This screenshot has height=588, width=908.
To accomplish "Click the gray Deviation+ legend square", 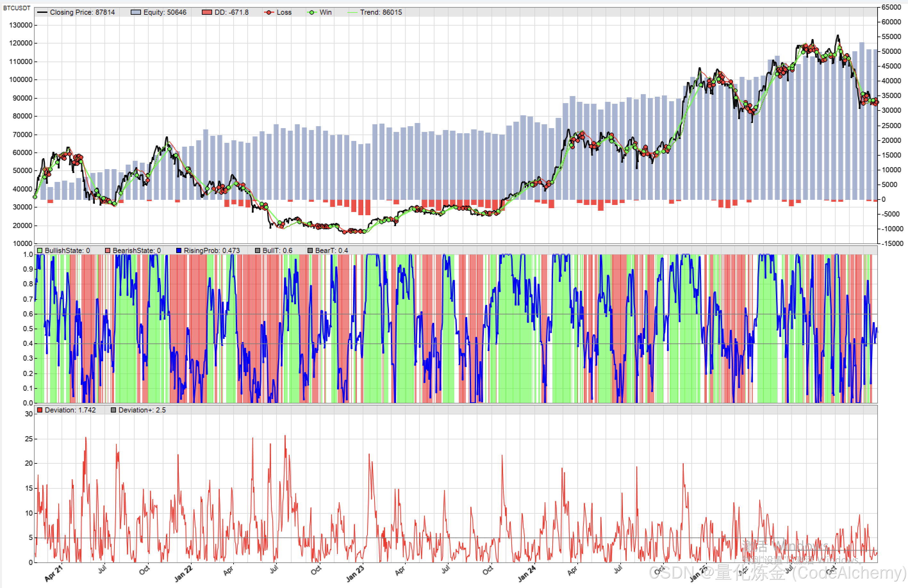I will coord(113,410).
